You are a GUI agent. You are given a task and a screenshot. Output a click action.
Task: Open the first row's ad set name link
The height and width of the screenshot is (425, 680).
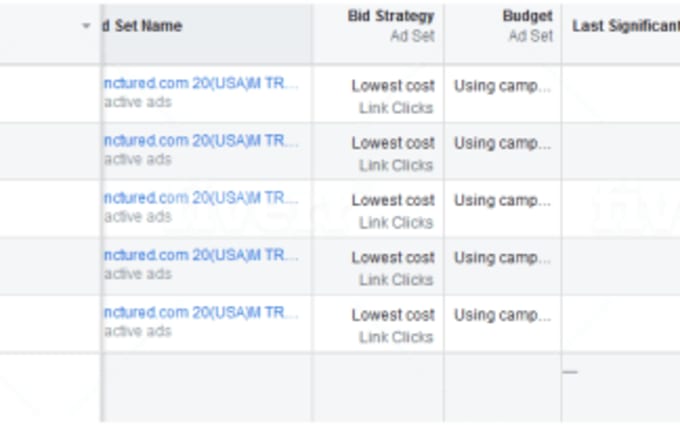click(x=201, y=83)
